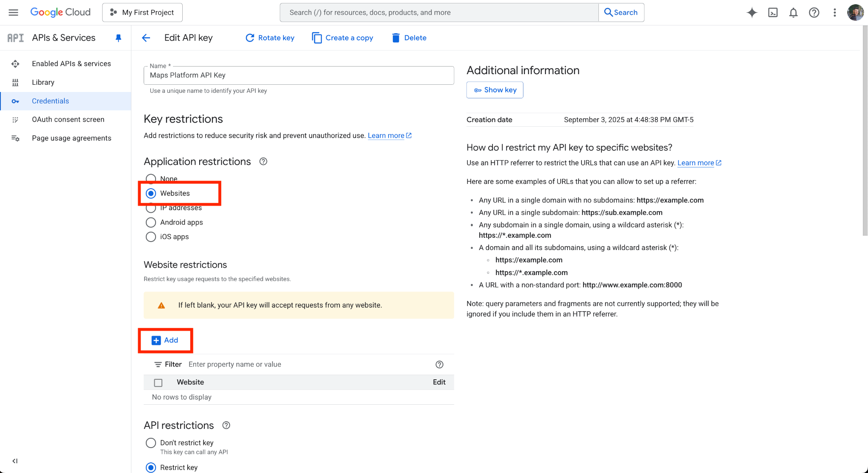Activate Cloud Shell terminal icon
Screen dimensions: 868x473
773,12
